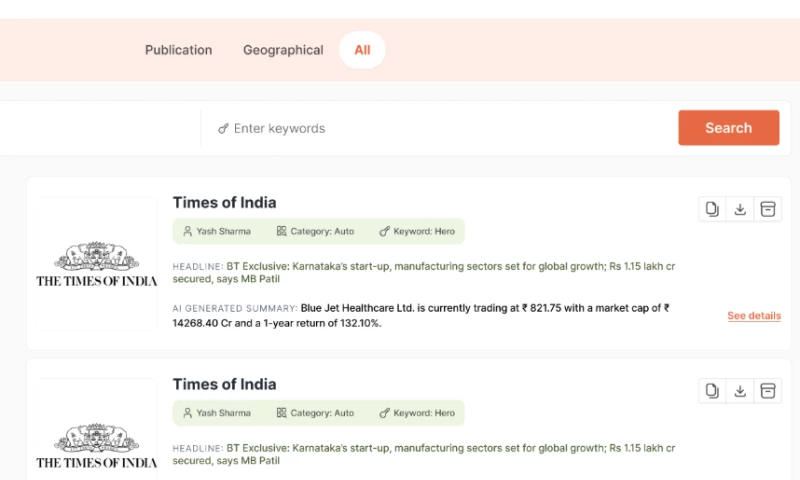Click the Enter keywords input field

click(x=439, y=128)
